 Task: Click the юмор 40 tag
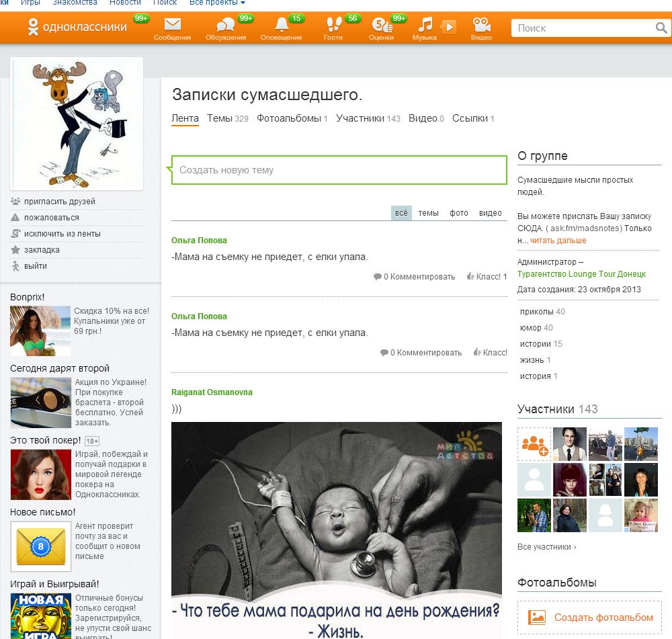pyautogui.click(x=536, y=328)
